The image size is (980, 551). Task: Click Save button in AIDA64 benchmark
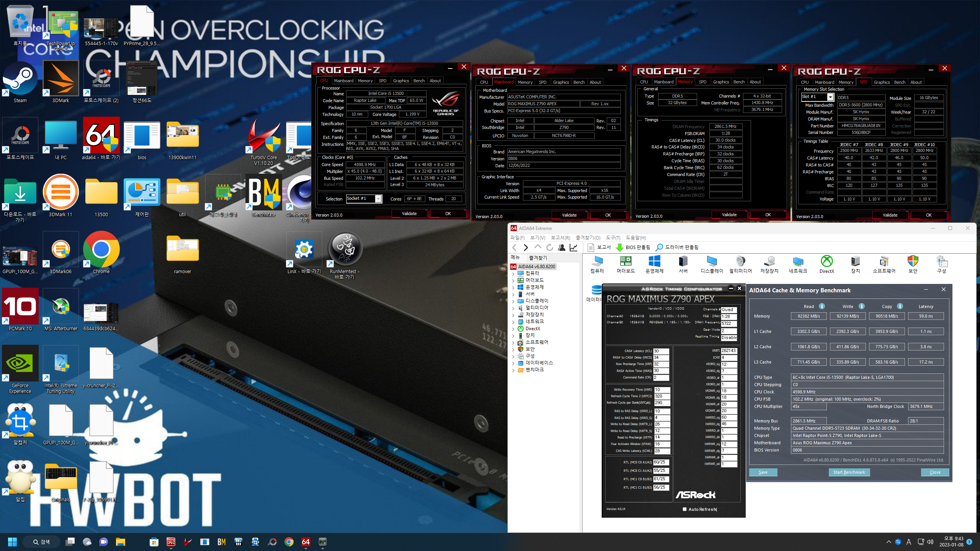763,472
